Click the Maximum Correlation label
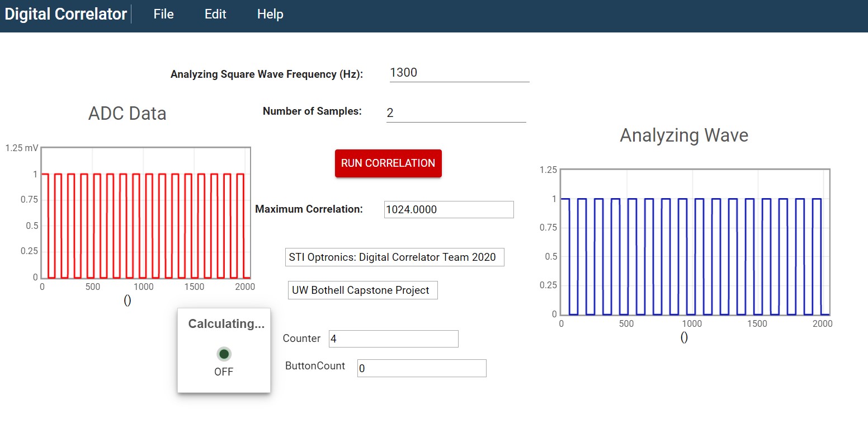This screenshot has width=868, height=441. pos(309,209)
